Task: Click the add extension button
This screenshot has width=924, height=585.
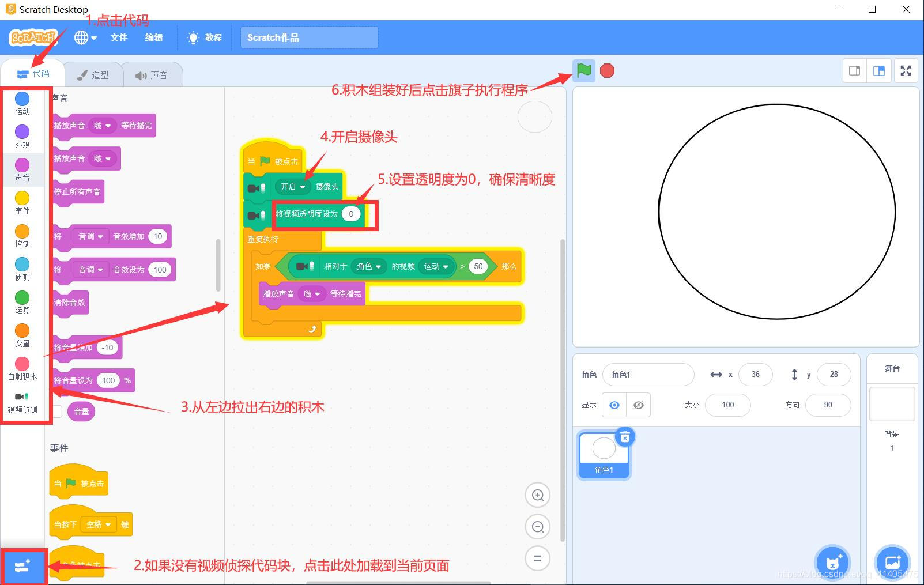Action: 22,567
